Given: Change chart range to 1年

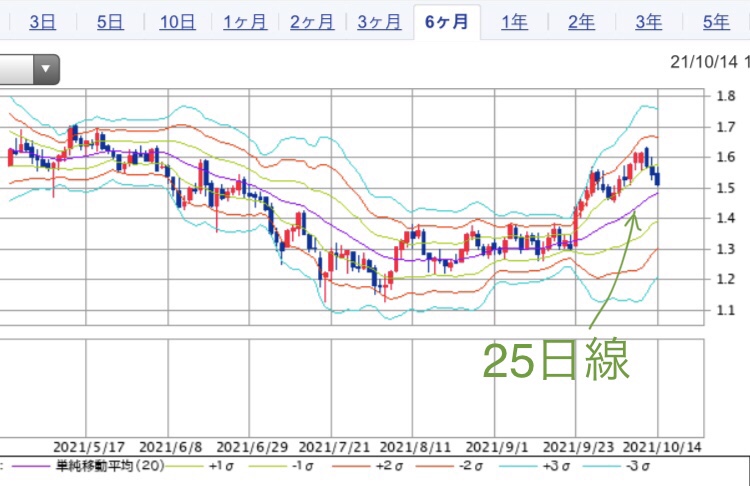Looking at the screenshot, I should (x=514, y=22).
